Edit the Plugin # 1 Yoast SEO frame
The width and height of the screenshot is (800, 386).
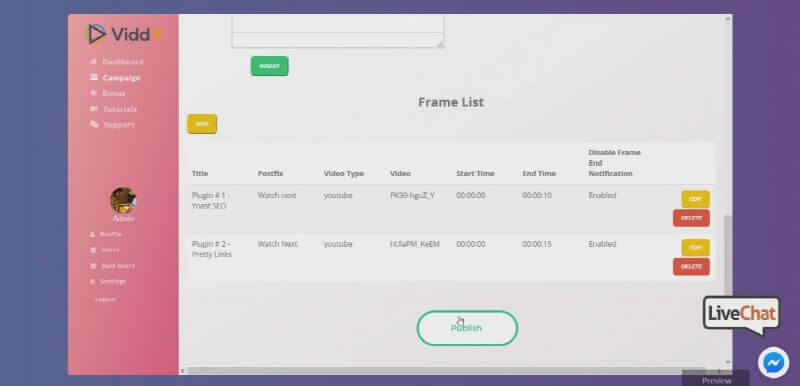tap(695, 199)
